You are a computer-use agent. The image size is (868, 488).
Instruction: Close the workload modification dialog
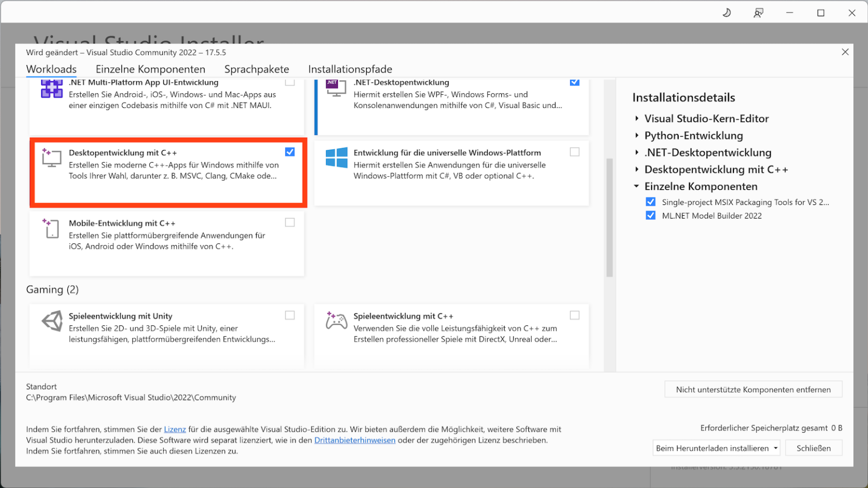[x=845, y=52]
